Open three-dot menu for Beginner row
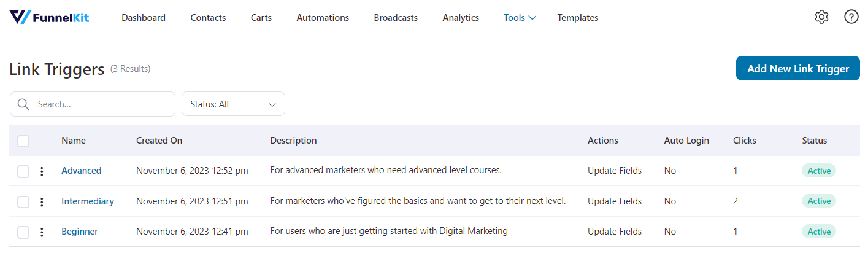This screenshot has width=868, height=253. click(42, 232)
